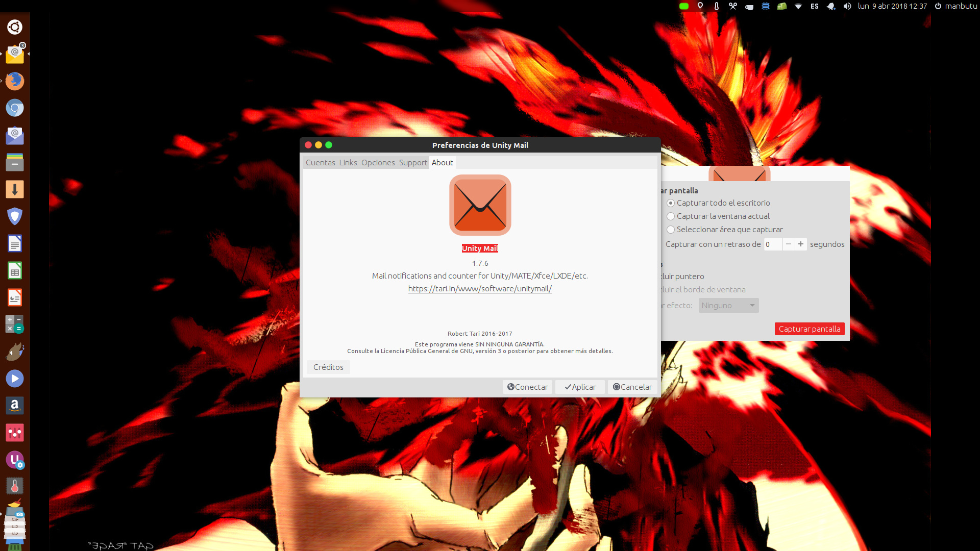Open the calculator app in launcher

[15, 324]
